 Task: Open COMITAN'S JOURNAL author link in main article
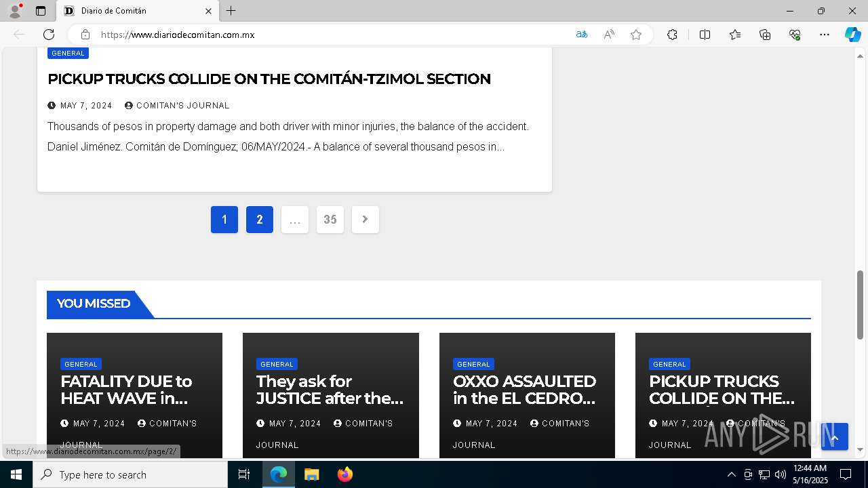click(x=182, y=106)
